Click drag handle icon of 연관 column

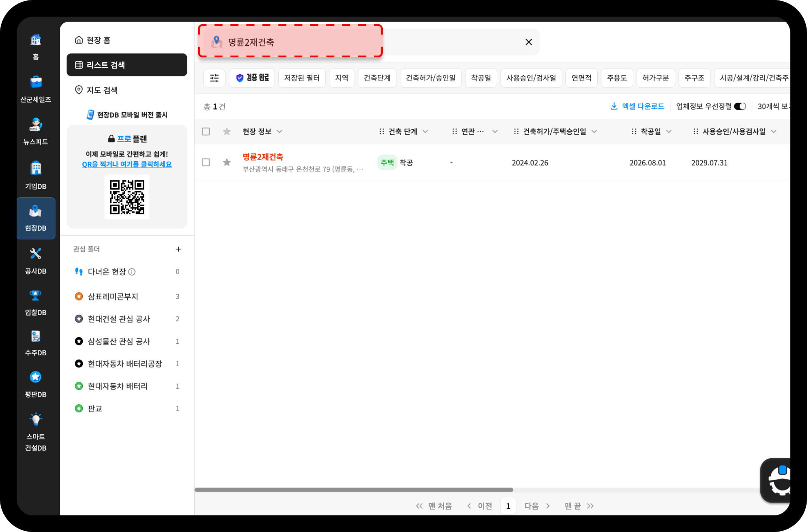point(455,131)
